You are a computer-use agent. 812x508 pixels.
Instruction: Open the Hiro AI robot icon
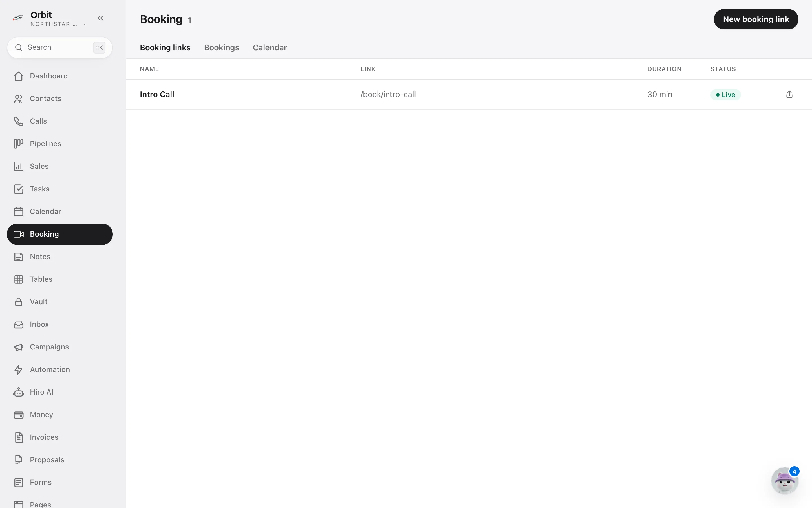pos(18,392)
